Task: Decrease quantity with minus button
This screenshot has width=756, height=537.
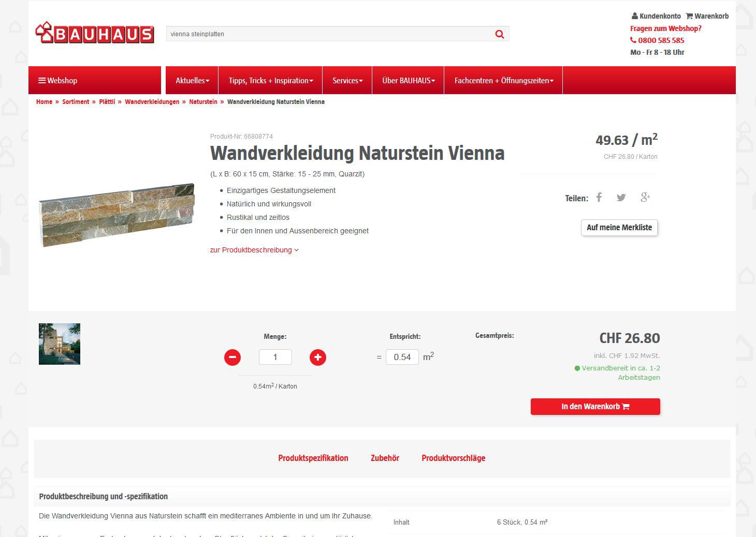Action: click(232, 357)
